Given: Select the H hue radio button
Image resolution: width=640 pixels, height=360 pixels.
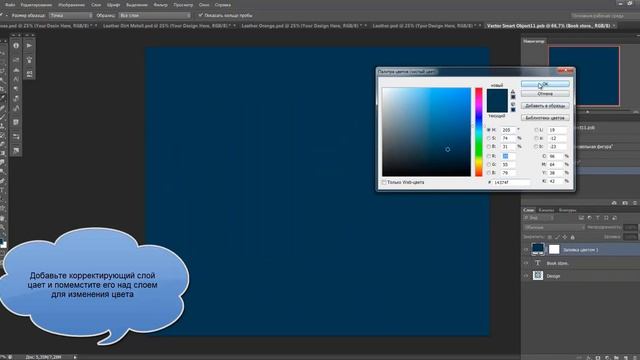Looking at the screenshot, I should (x=489, y=130).
